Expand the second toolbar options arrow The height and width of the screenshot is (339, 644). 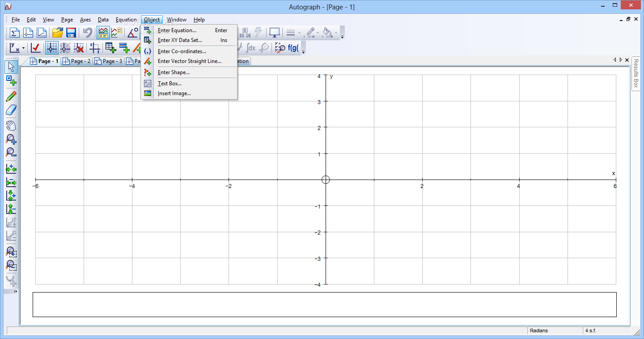coord(303,52)
